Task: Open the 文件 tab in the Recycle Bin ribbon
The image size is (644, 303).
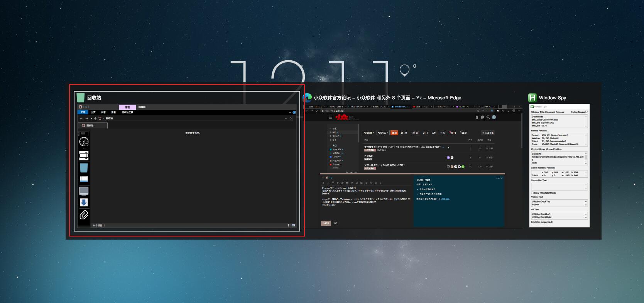Action: pos(83,112)
